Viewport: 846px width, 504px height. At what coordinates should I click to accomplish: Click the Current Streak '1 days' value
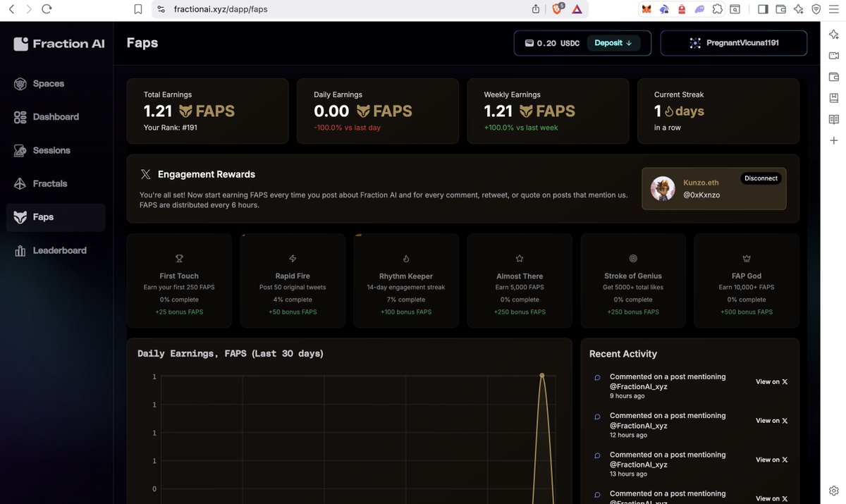(679, 111)
